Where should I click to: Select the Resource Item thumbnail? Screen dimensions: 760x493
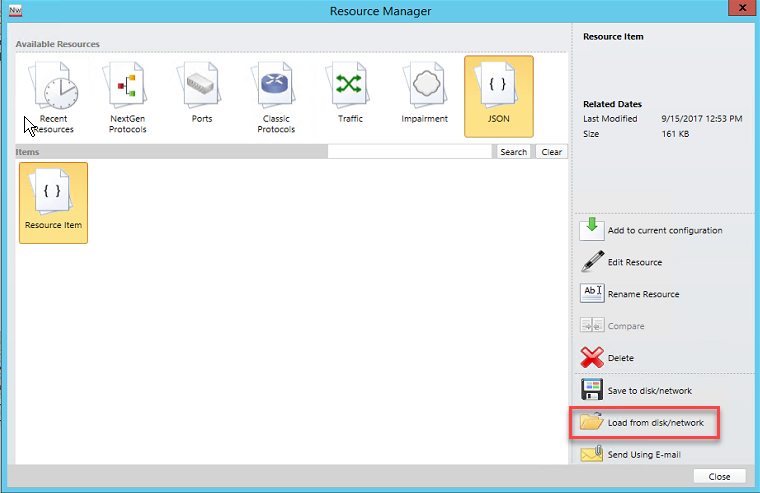click(x=53, y=202)
